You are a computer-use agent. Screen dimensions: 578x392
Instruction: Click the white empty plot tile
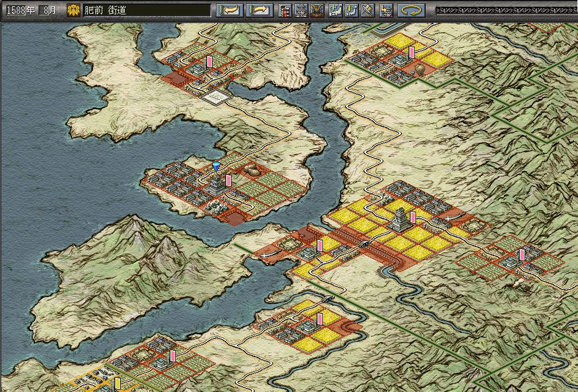(x=217, y=97)
